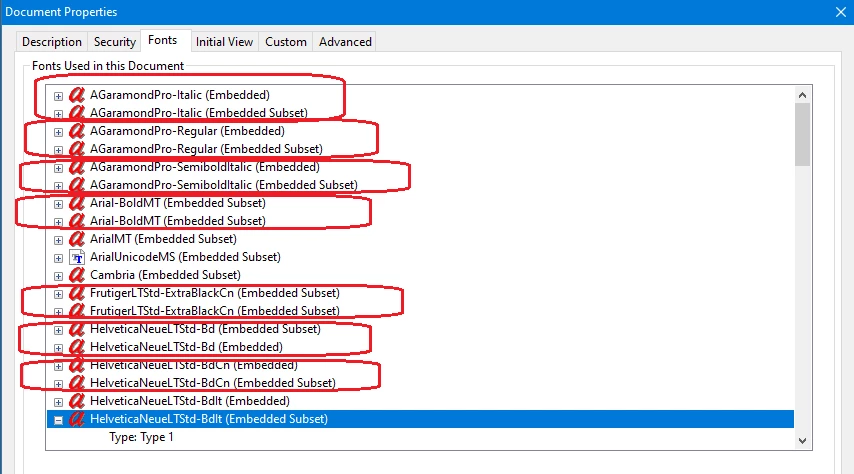Select the text AGaramondPro-Regular (Embedded)
The image size is (854, 474).
pyautogui.click(x=187, y=131)
